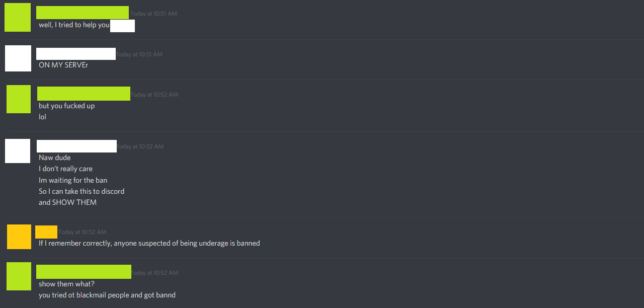Screen dimensions: 644x308
Task: Click the redacted mention after 'help you'
Action: [122, 26]
